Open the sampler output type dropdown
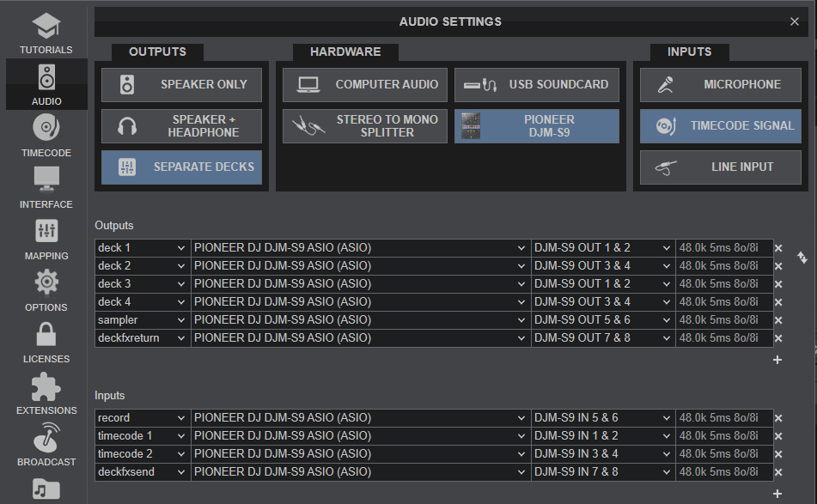817x504 pixels. 143,319
